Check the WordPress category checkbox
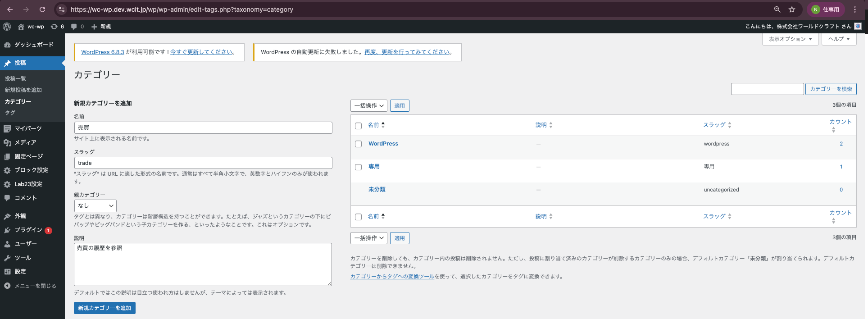This screenshot has height=319, width=868. point(359,144)
